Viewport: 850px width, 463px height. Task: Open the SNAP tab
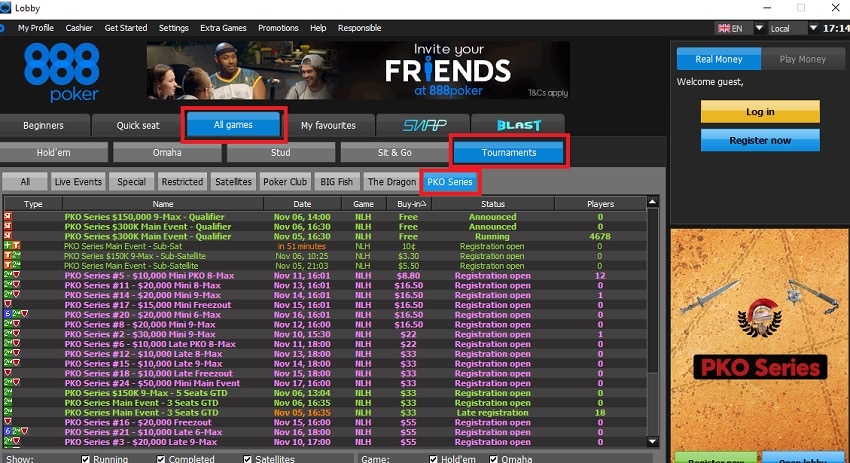pos(423,125)
